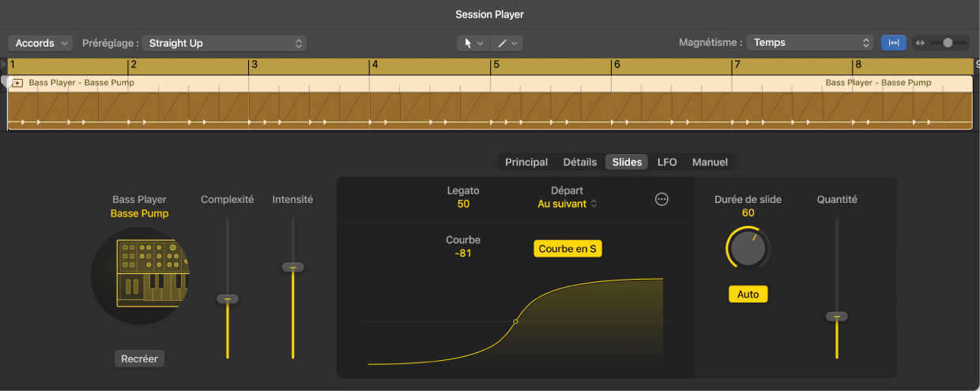This screenshot has height=391, width=980.
Task: Click the blue snap-to-grid icon button
Action: tap(893, 43)
